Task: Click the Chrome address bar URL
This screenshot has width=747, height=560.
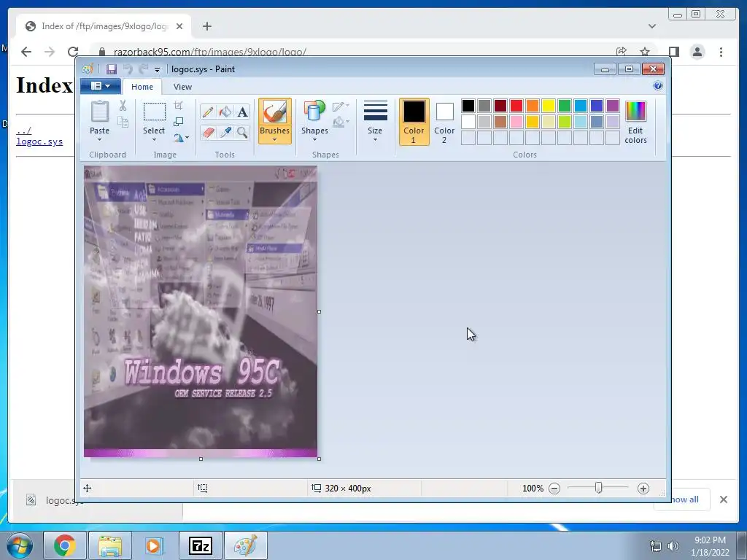Action: point(209,52)
